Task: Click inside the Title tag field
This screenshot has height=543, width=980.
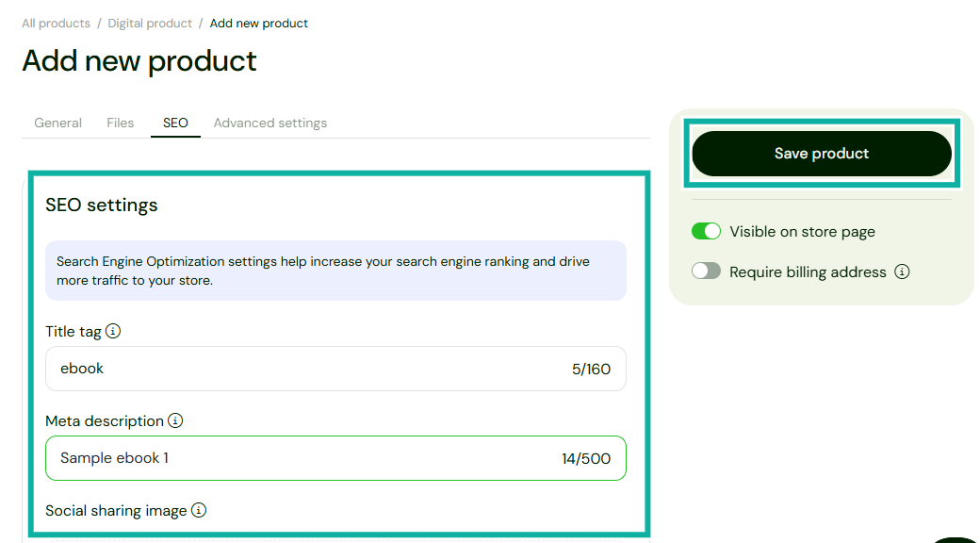Action: pyautogui.click(x=283, y=368)
